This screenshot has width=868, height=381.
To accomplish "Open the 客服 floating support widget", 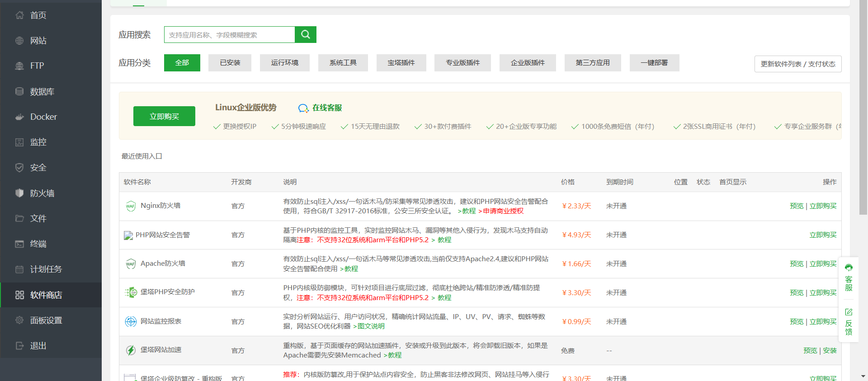I will tap(849, 278).
